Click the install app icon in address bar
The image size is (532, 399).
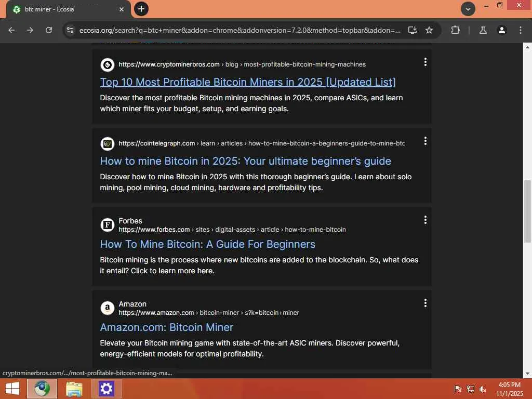click(x=412, y=30)
